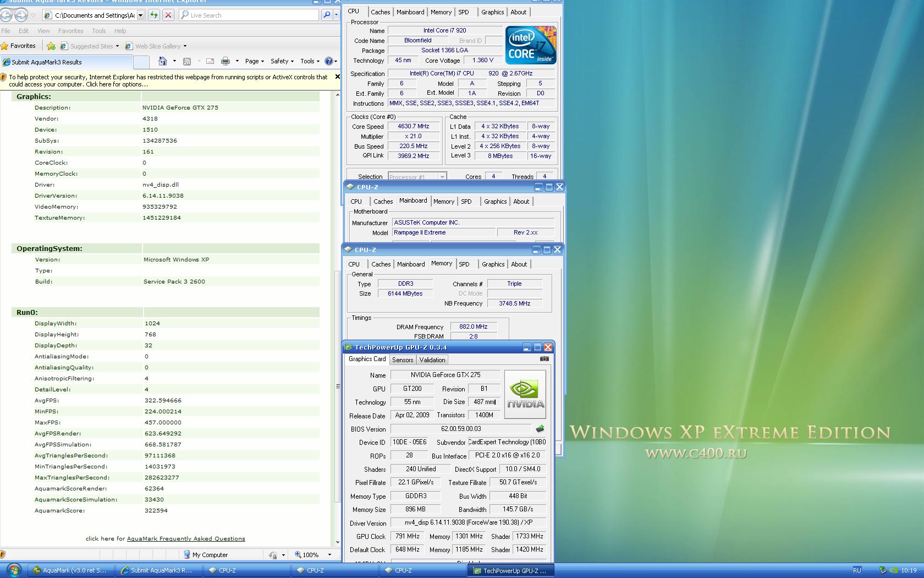
Task: Open the address bar dropdown arrow
Action: pos(141,15)
